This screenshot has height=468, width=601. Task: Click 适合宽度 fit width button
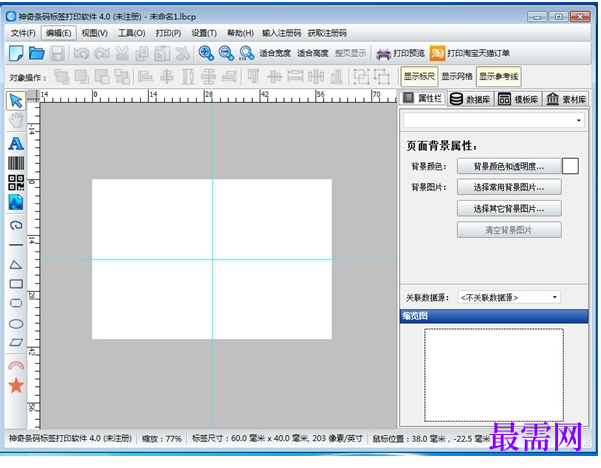point(275,53)
